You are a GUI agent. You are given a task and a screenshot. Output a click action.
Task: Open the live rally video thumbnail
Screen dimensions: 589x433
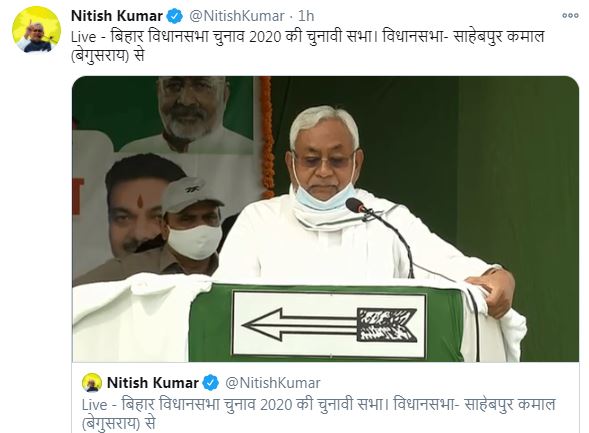[325, 219]
